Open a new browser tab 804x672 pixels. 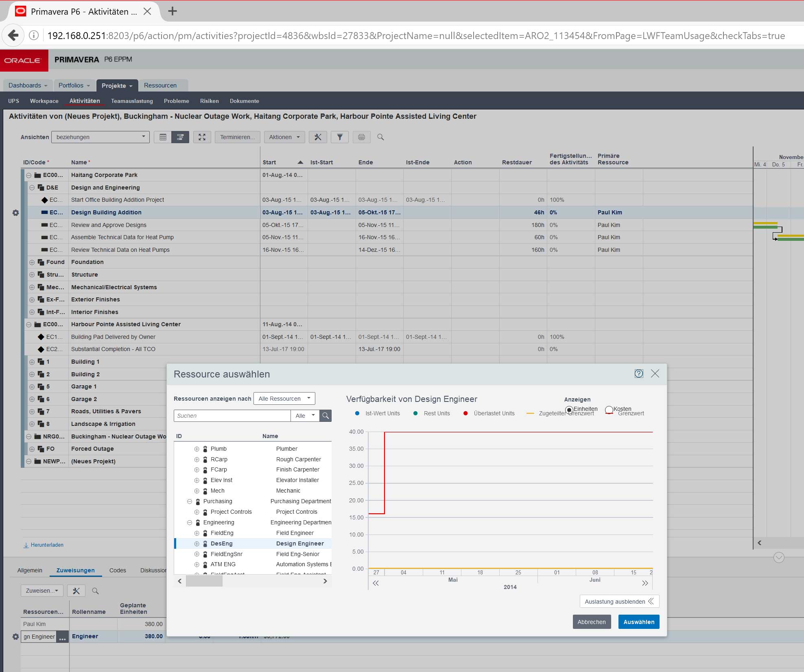pos(173,11)
